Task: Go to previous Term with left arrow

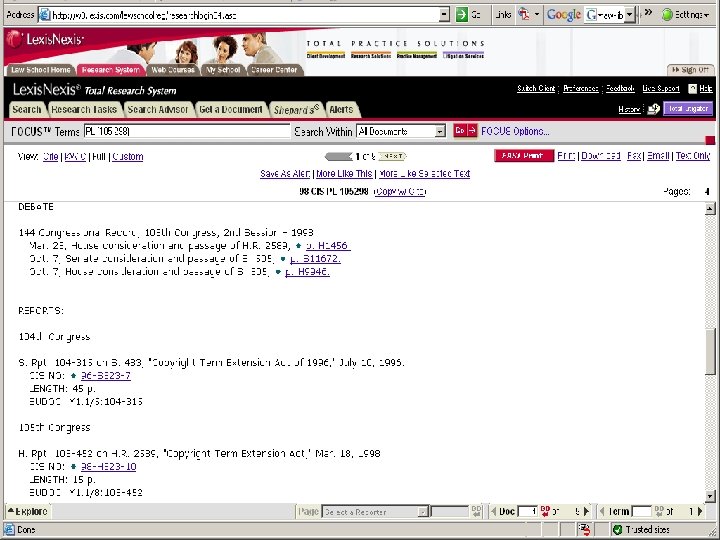Action: tap(602, 511)
